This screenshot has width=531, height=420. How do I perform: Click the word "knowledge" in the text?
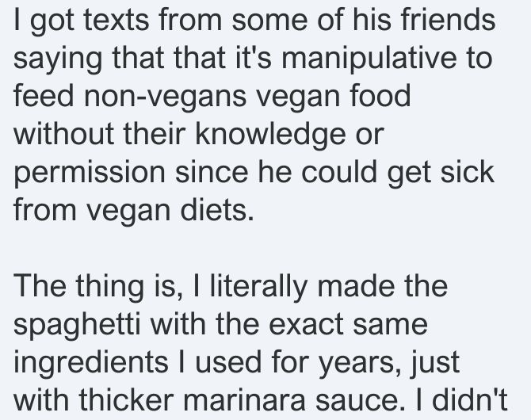[x=270, y=136]
